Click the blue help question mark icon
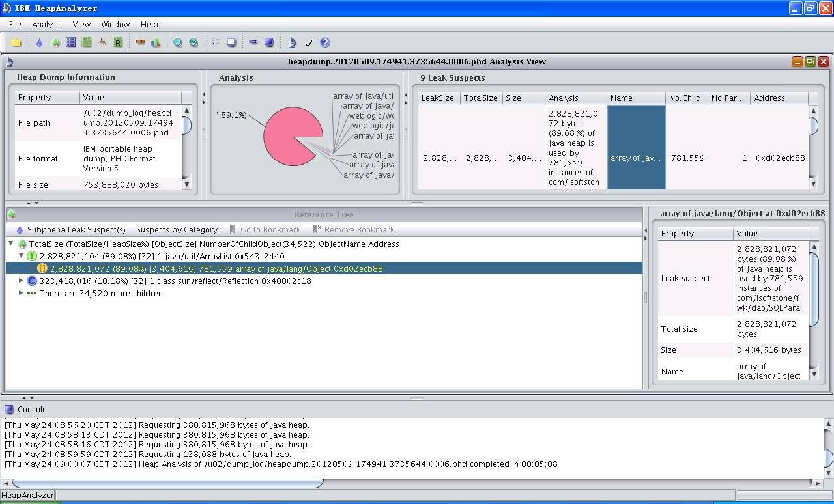This screenshot has width=834, height=504. pos(325,42)
